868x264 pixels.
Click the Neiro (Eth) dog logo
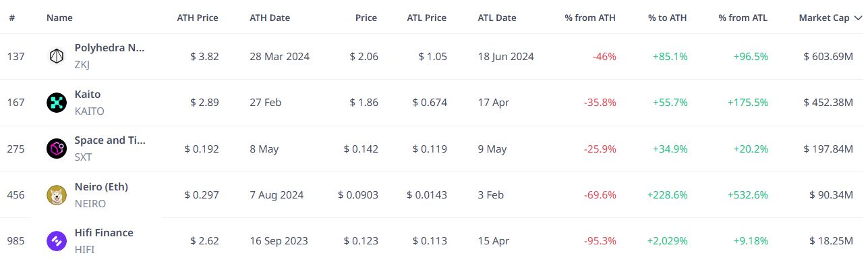coord(57,195)
